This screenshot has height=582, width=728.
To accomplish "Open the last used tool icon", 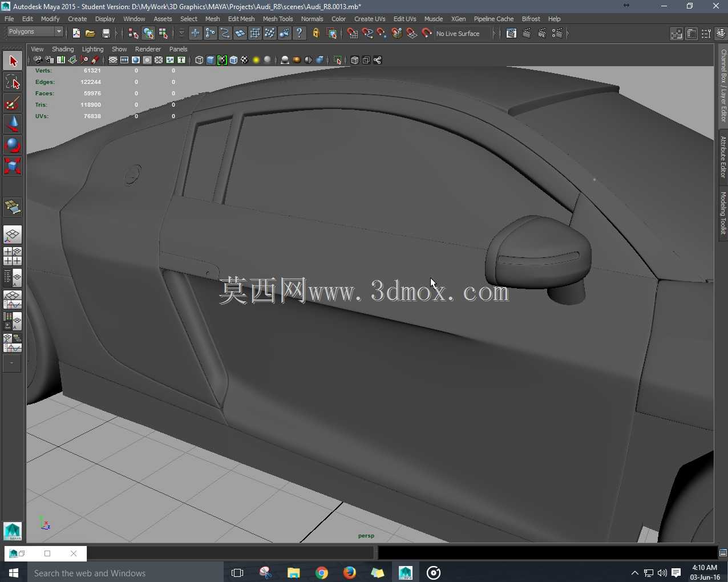I will pyautogui.click(x=13, y=207).
